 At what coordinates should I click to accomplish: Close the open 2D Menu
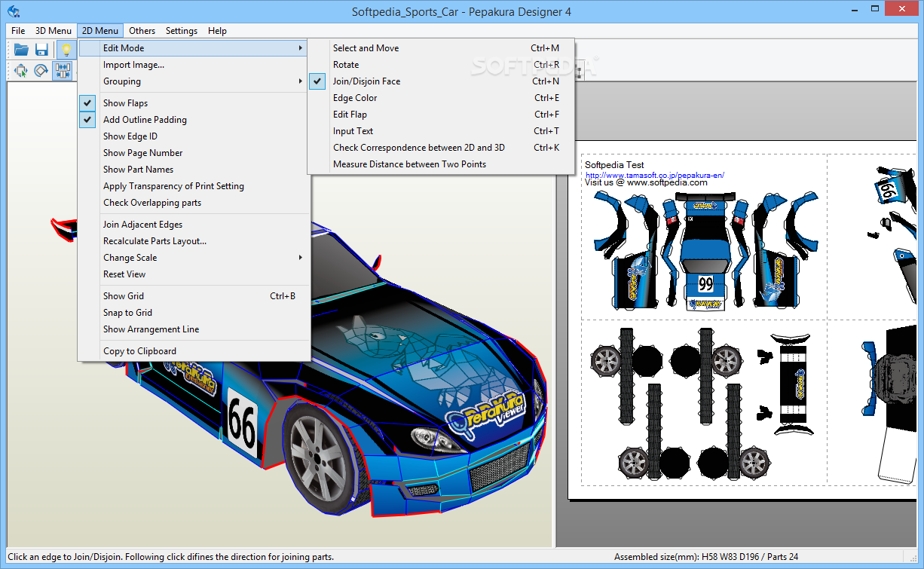click(x=100, y=31)
